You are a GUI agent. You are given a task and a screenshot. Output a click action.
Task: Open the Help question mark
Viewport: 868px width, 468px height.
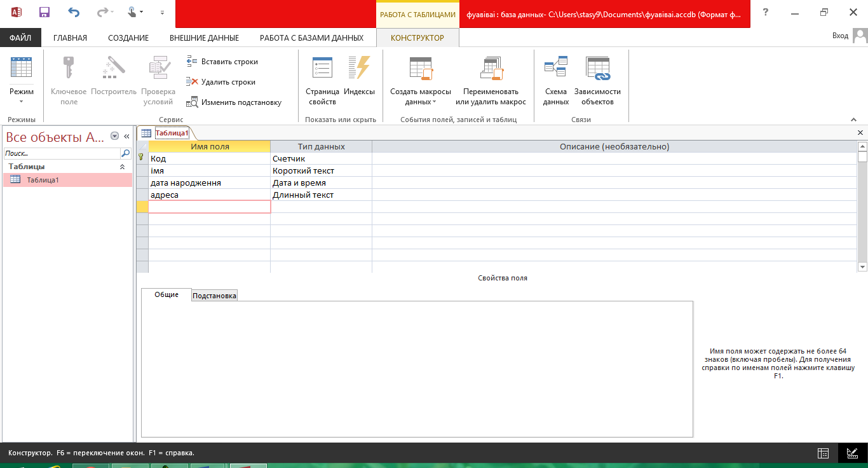(x=766, y=12)
